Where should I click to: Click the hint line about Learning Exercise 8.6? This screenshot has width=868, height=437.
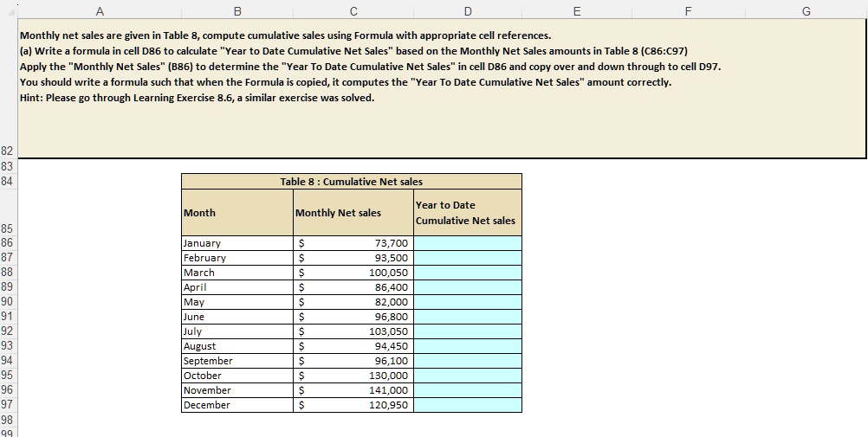pyautogui.click(x=197, y=98)
